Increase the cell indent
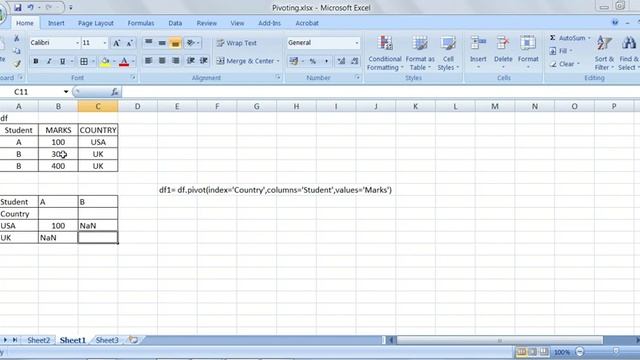The height and width of the screenshot is (360, 640). [204, 61]
